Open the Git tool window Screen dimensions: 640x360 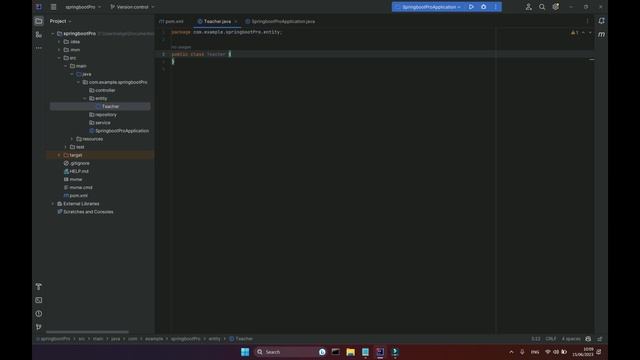39,327
